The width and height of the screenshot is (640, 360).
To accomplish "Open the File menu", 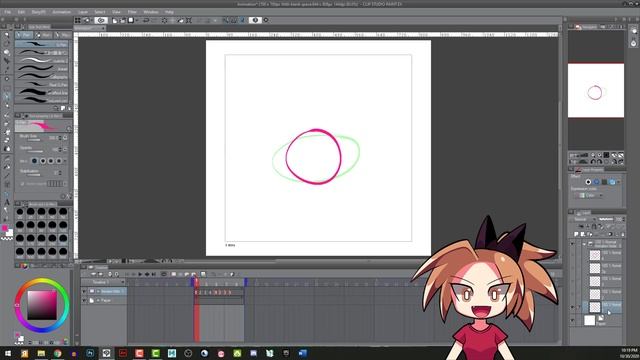I will (x=7, y=12).
